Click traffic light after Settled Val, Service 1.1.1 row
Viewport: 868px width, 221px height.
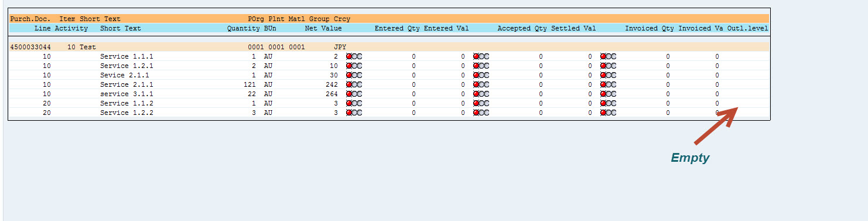point(609,56)
